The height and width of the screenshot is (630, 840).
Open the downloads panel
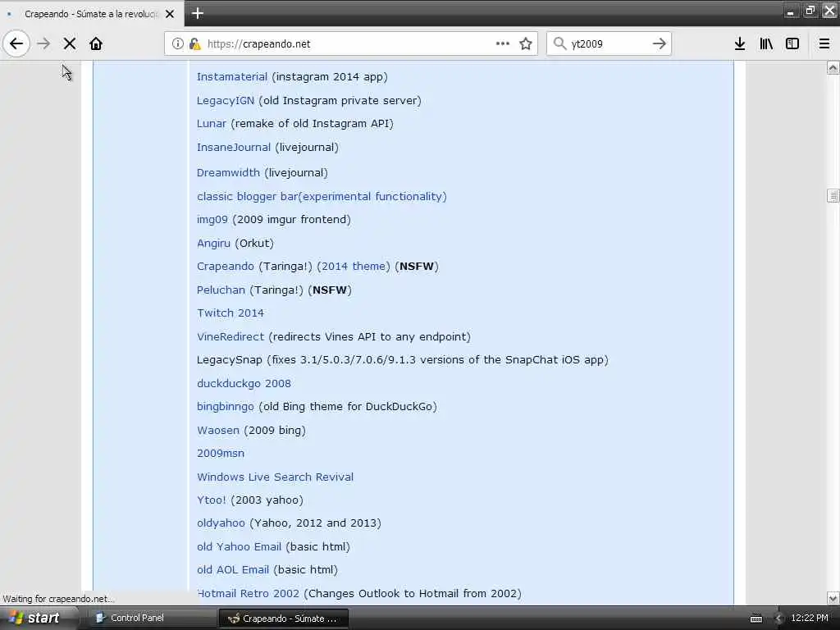pyautogui.click(x=740, y=43)
